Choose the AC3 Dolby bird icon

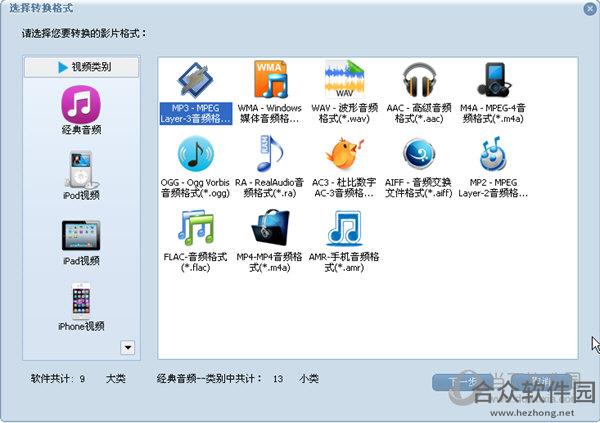[x=344, y=154]
